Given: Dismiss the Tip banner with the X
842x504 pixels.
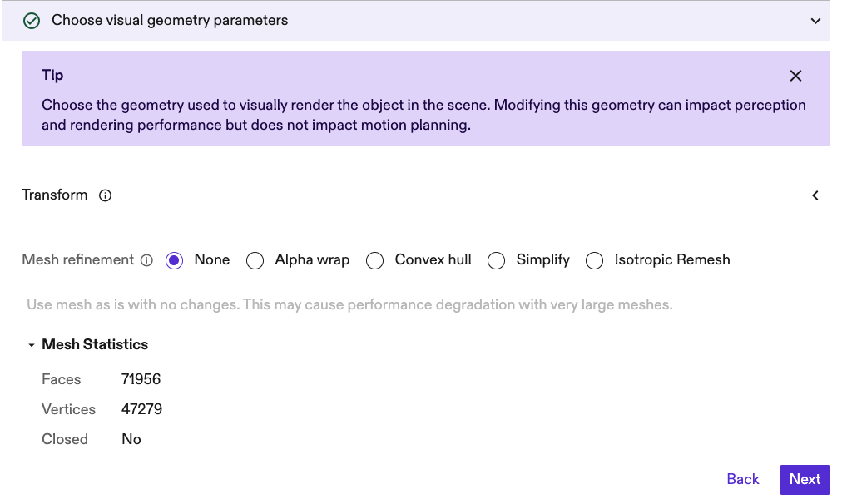Looking at the screenshot, I should click(x=795, y=76).
